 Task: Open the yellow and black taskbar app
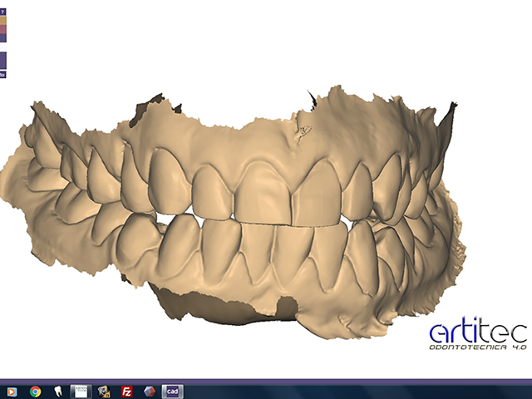pyautogui.click(x=104, y=391)
